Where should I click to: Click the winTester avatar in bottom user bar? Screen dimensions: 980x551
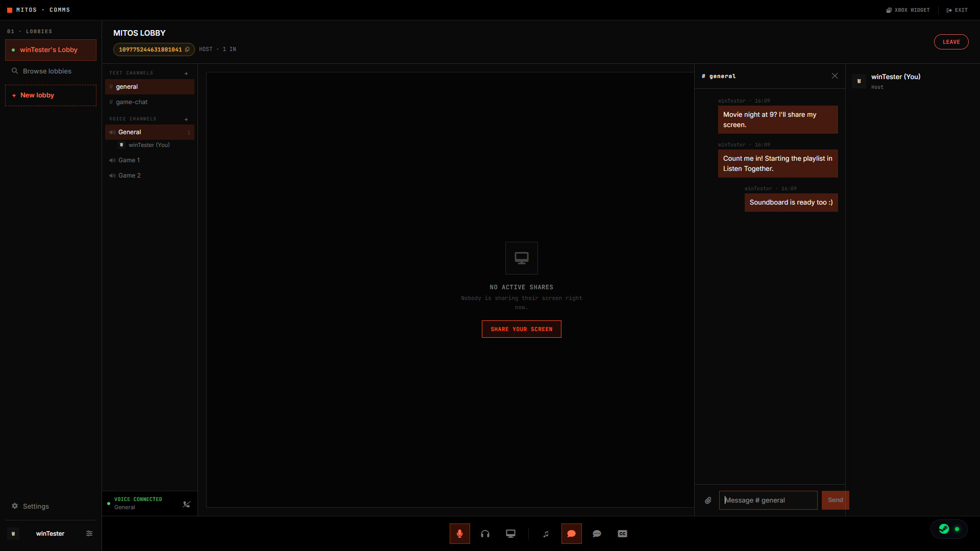coord(13,534)
